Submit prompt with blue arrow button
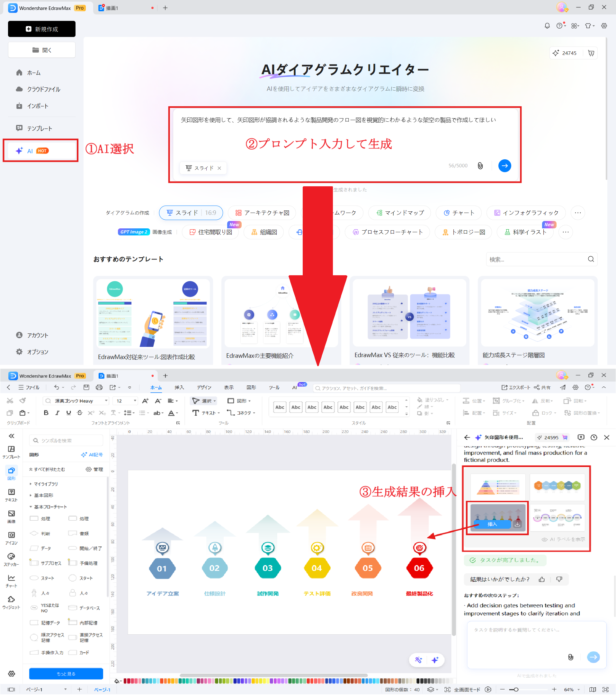Image resolution: width=616 pixels, height=696 pixels. tap(504, 166)
